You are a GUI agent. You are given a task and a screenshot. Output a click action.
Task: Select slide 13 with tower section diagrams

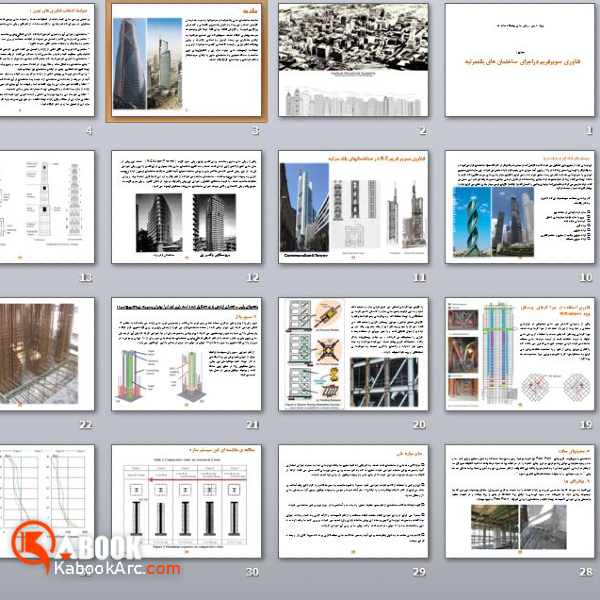[x=47, y=207]
